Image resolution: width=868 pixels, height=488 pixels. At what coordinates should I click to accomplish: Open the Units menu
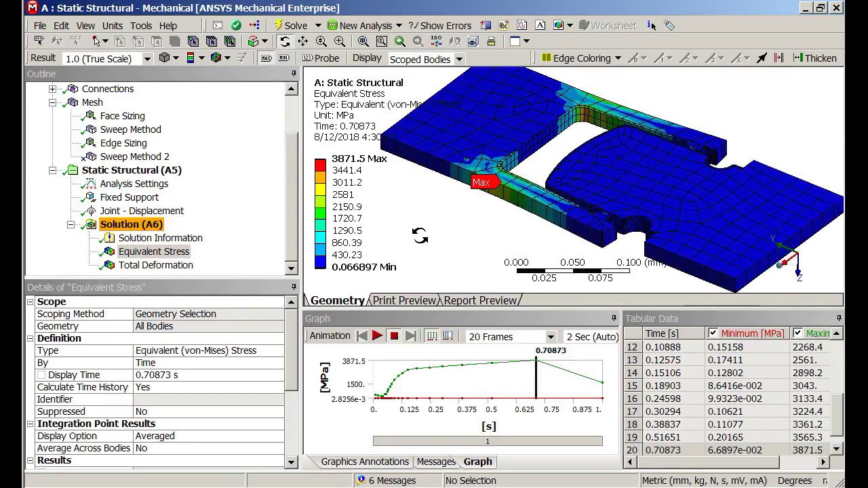(x=113, y=26)
